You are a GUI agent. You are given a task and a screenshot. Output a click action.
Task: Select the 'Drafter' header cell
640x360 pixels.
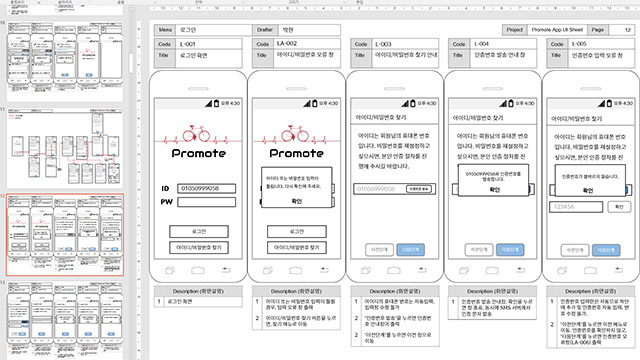tap(265, 30)
